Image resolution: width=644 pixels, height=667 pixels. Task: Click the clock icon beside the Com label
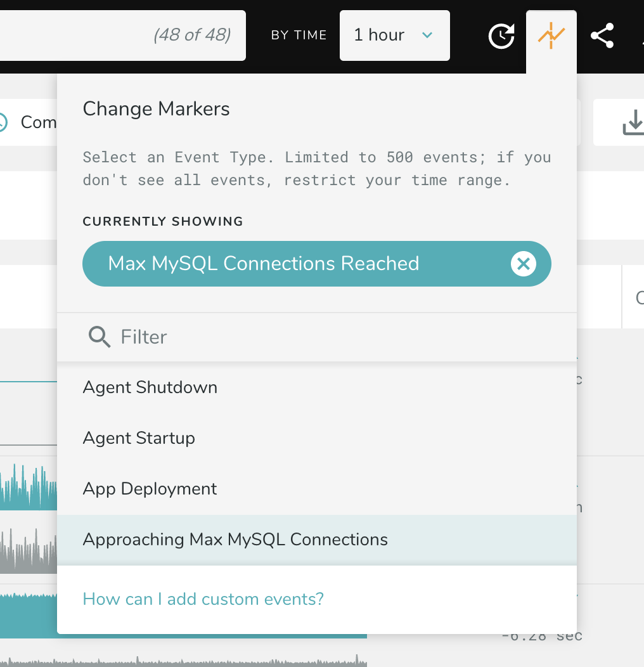(2, 122)
